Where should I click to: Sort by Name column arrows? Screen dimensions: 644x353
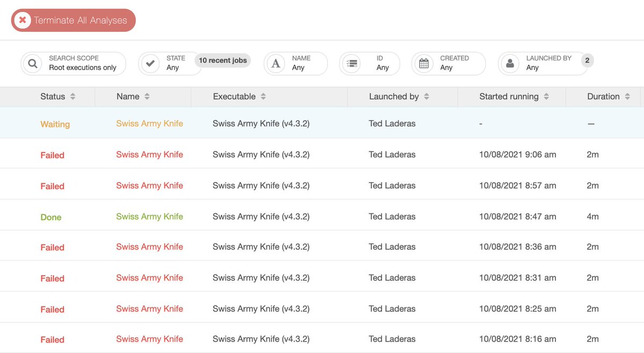click(x=147, y=97)
